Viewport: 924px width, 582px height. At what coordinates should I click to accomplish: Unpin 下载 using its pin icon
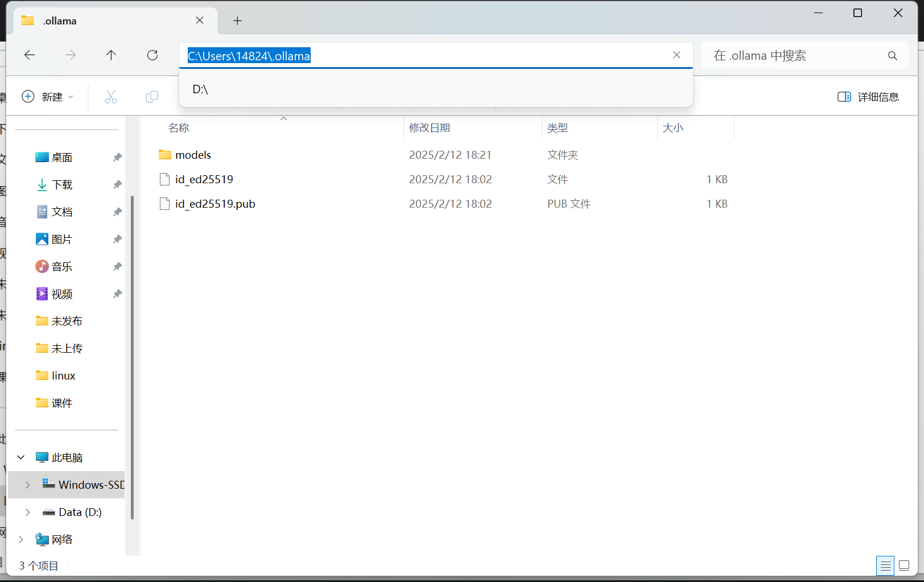[x=117, y=185]
